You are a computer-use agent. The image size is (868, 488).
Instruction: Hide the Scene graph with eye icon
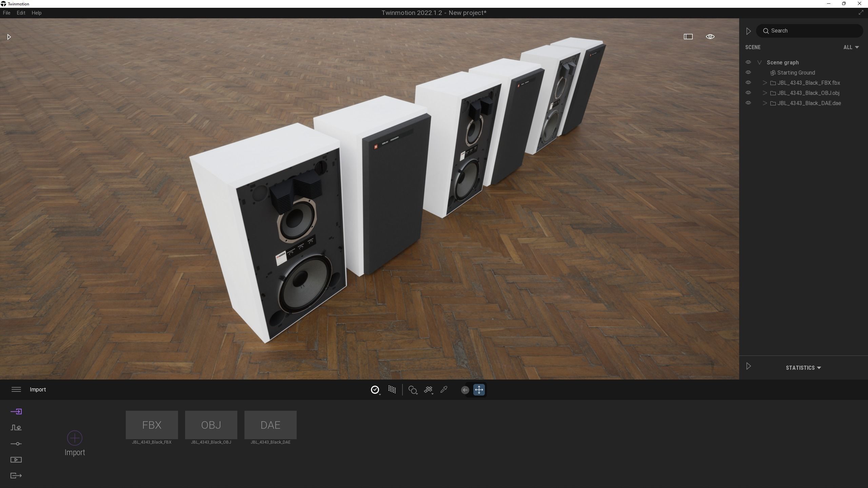748,62
